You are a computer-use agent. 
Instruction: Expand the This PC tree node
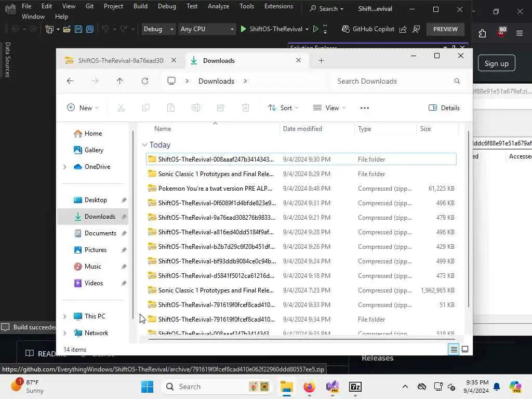(65, 316)
